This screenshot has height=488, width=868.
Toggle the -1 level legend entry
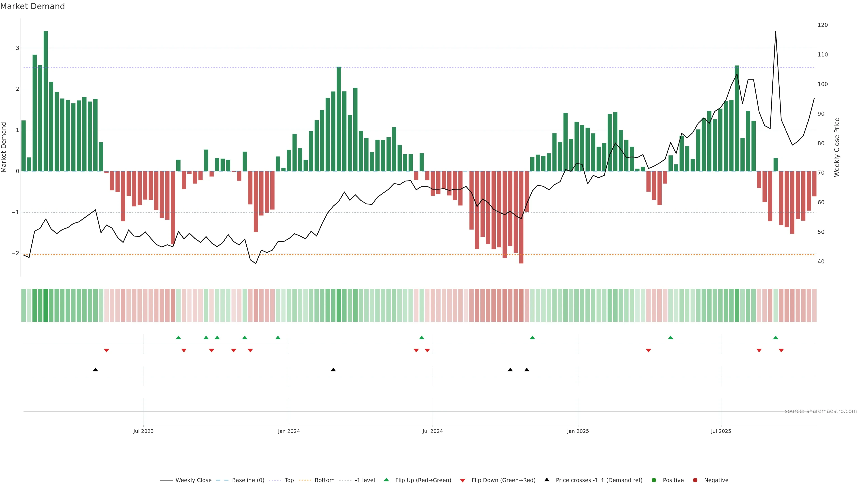[365, 480]
